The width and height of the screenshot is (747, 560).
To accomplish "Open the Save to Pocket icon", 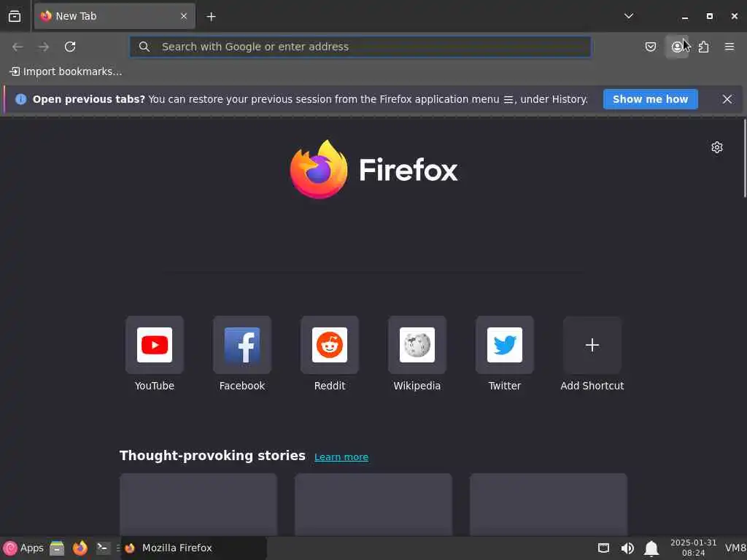I will [x=651, y=47].
